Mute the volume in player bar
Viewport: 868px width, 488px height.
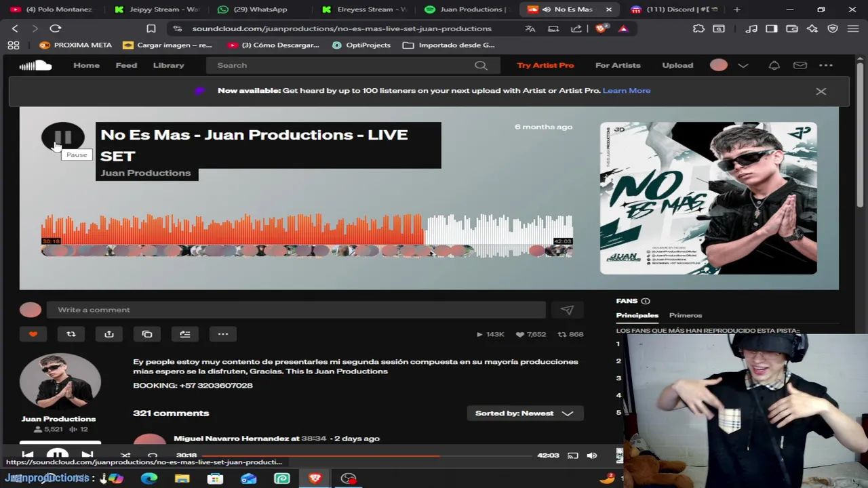tap(592, 455)
